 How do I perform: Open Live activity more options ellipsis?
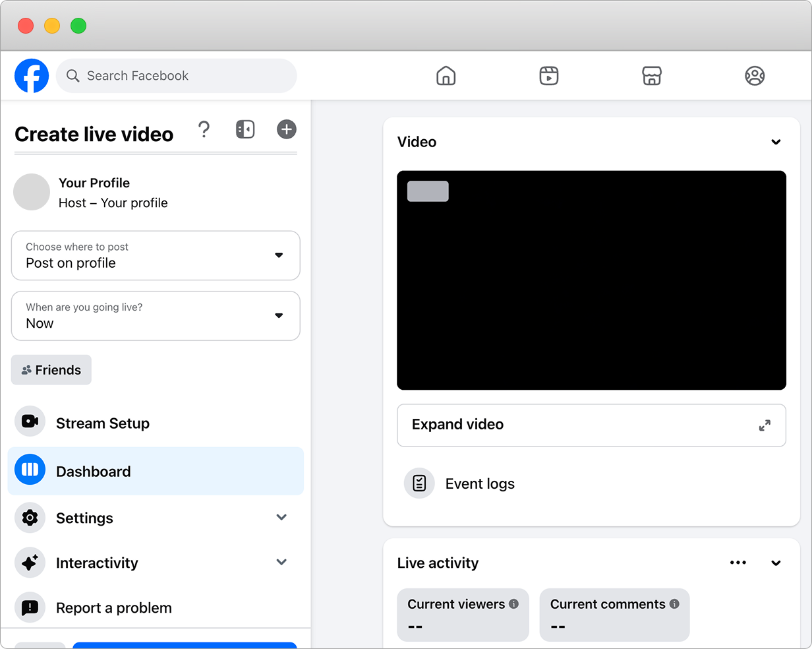[738, 563]
